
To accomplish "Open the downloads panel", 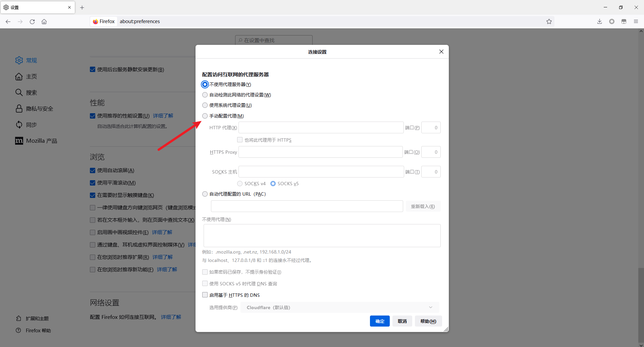I will coord(599,21).
